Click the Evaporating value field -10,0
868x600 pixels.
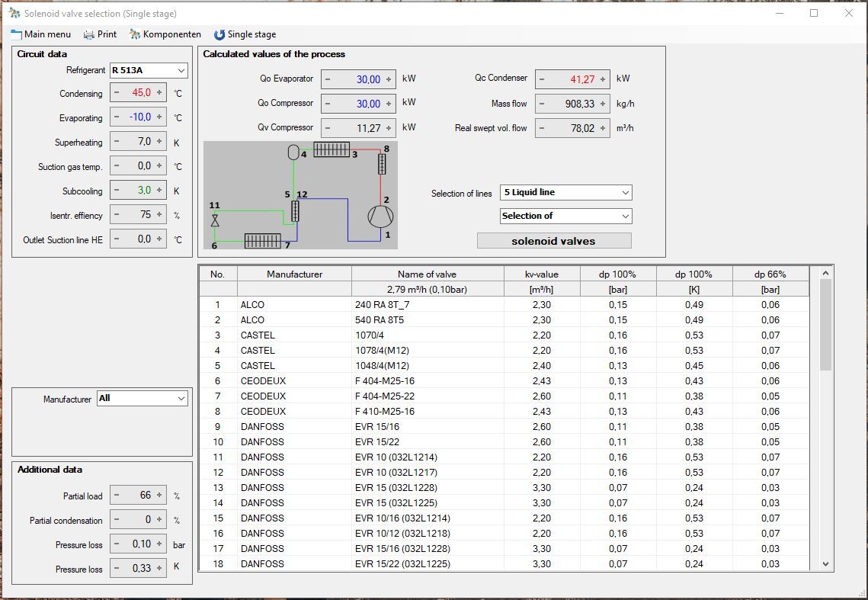click(139, 117)
